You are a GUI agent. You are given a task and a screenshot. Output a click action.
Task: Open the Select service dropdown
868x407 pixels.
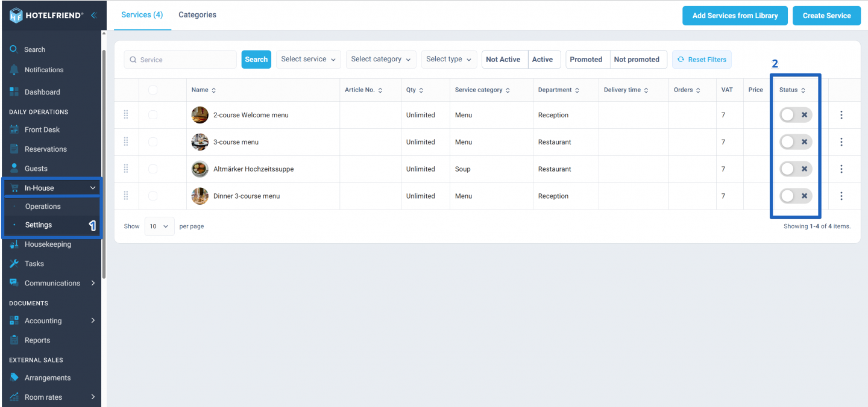[309, 59]
